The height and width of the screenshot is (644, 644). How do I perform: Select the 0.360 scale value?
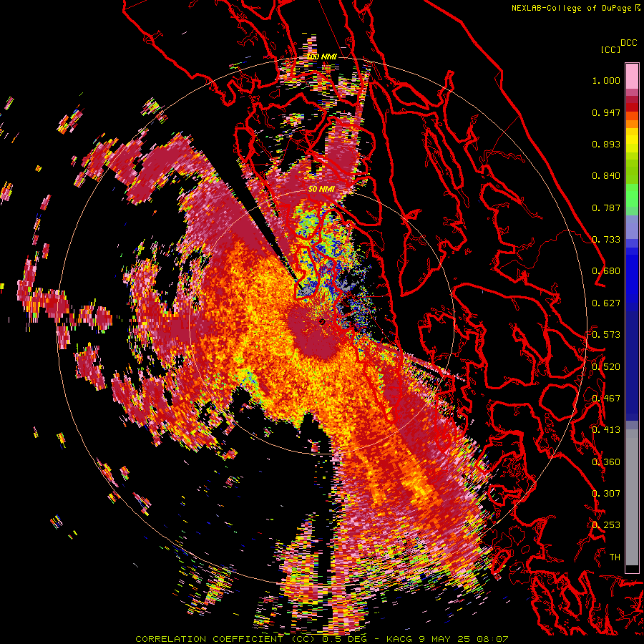[606, 462]
